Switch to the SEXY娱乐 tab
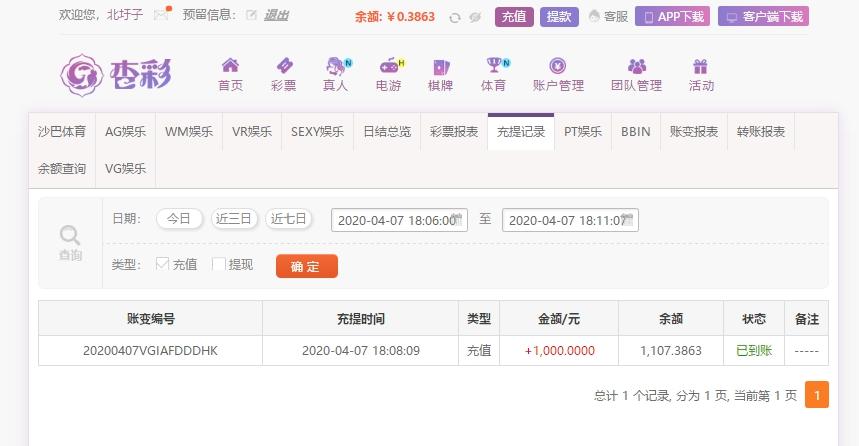Viewport: 859px width, 446px height. click(x=318, y=132)
